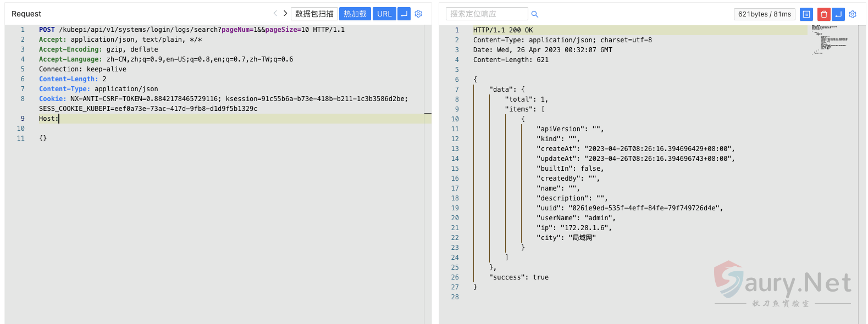Toggle the 热加载 hot reload button
This screenshot has width=868, height=324.
355,14
